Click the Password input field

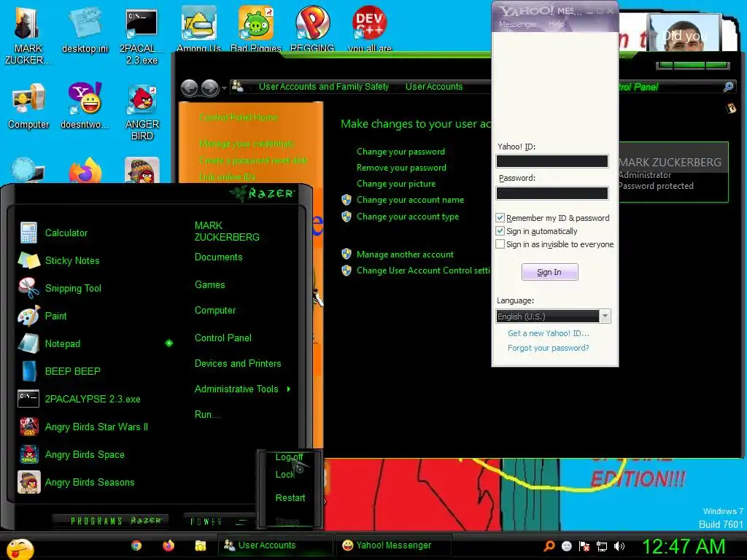tap(552, 192)
